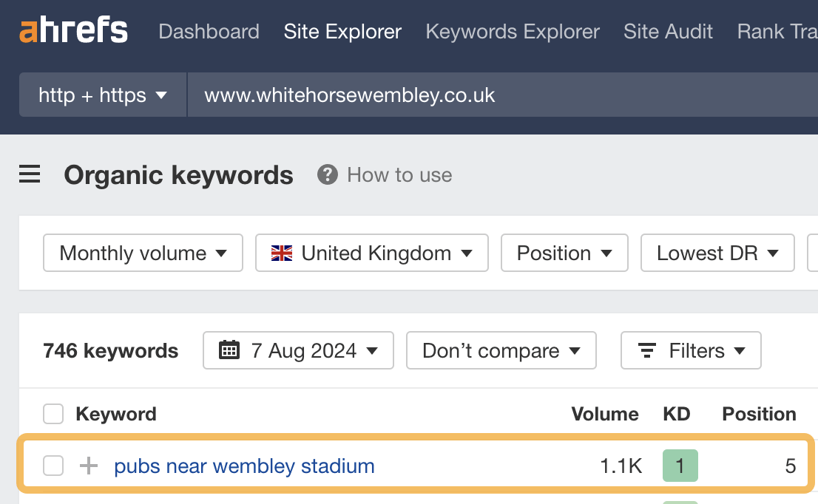
Task: Click the question mark help icon
Action: pyautogui.click(x=326, y=175)
